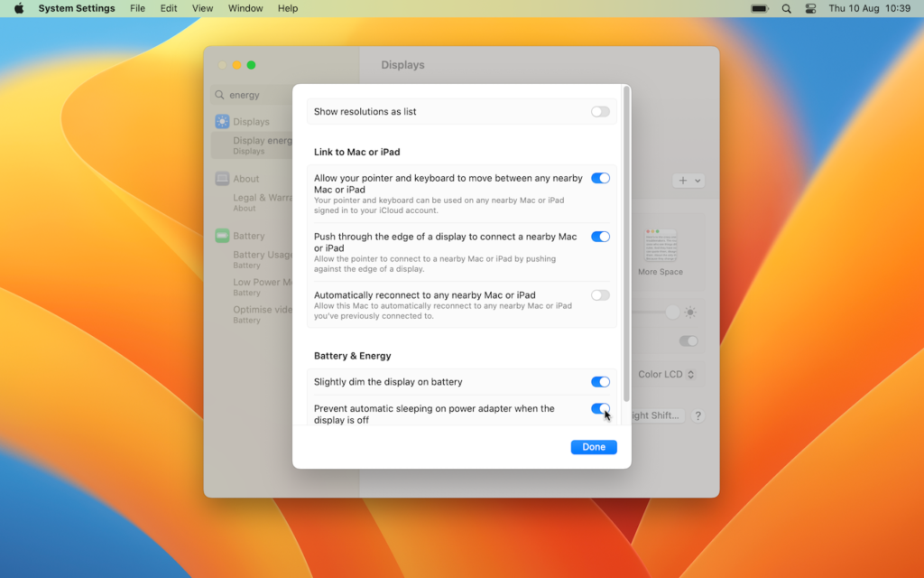Open the Color LCD profile dropdown

tap(667, 374)
